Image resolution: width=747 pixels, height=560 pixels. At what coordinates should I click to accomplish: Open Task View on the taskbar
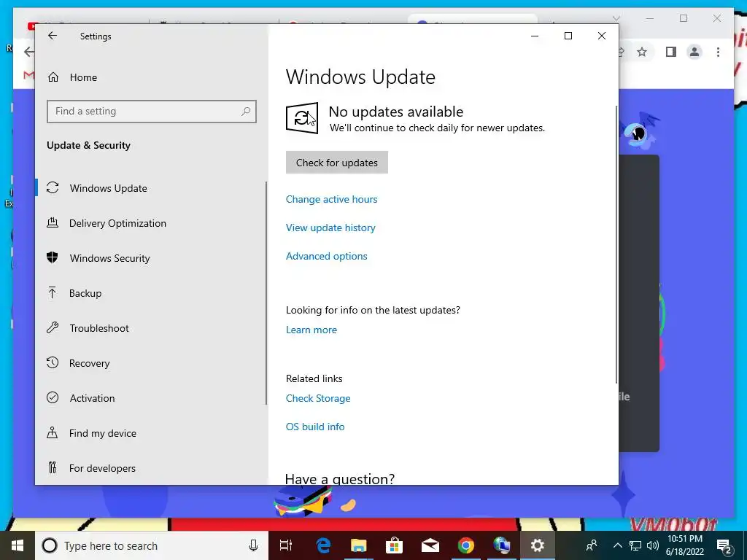tap(286, 545)
